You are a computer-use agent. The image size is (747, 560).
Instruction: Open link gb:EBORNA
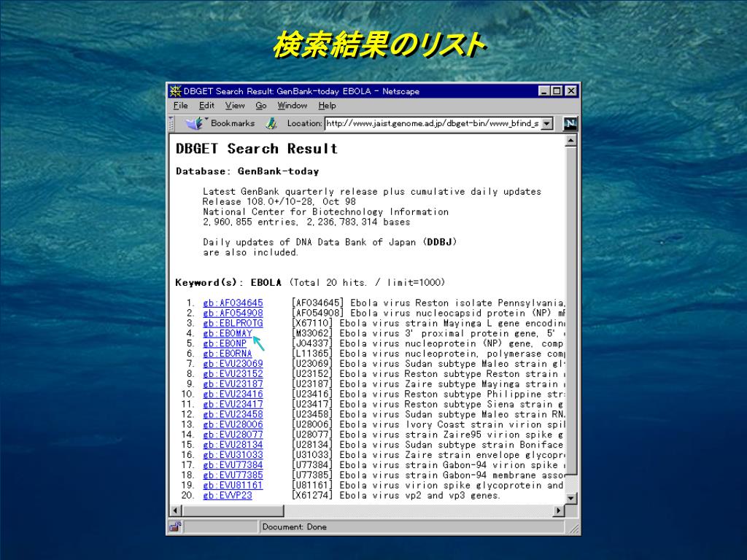coord(228,354)
